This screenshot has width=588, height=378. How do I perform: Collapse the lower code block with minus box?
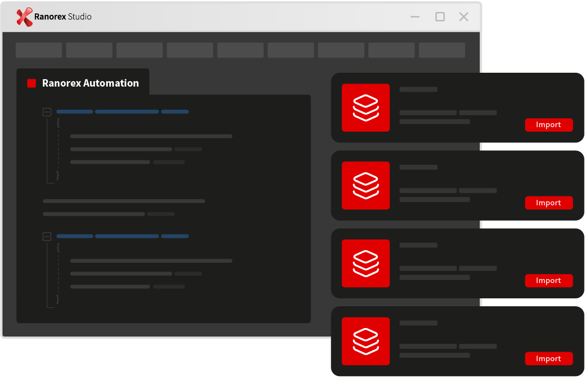tap(47, 236)
